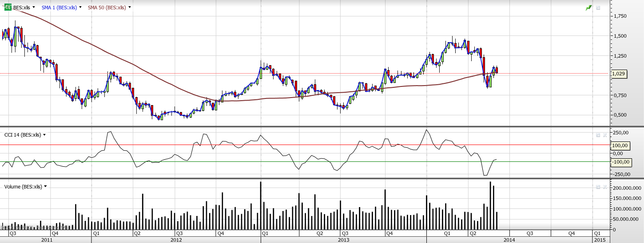Close the Volume indicator pane
Image resolution: width=644 pixels, height=243 pixels.
tap(604, 187)
